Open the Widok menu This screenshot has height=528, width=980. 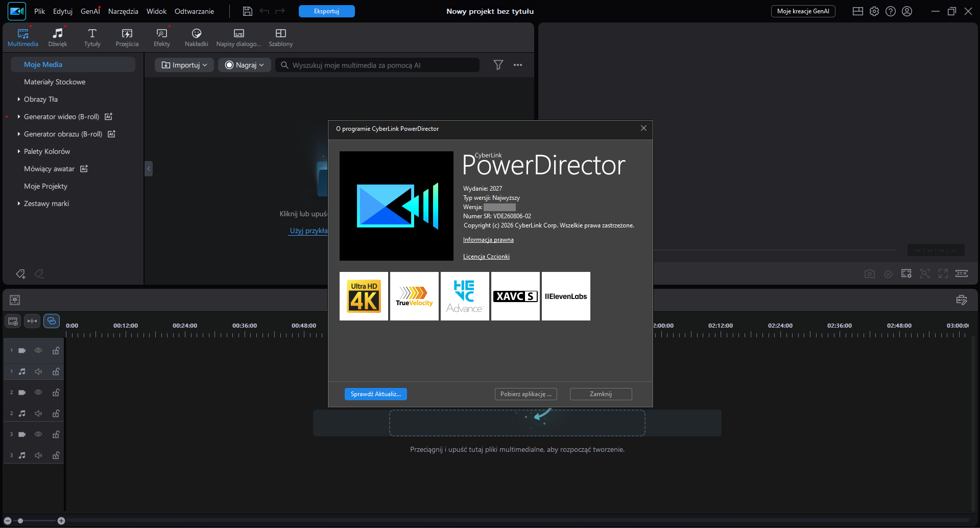pos(156,11)
